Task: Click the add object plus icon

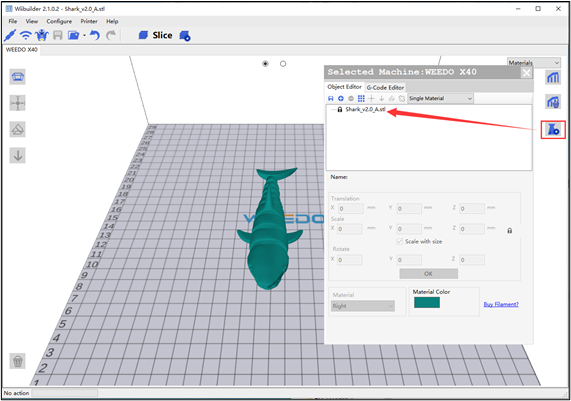Action: tap(341, 98)
